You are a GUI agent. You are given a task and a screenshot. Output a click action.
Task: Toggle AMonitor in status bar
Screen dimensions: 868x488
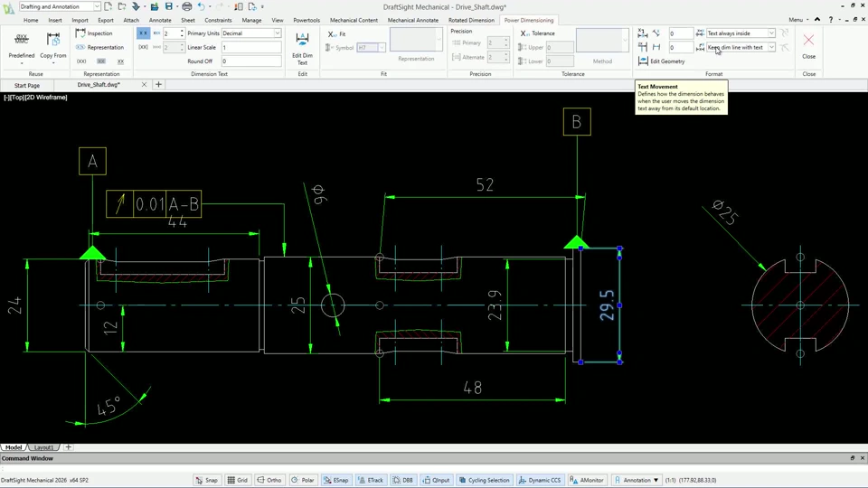click(586, 480)
